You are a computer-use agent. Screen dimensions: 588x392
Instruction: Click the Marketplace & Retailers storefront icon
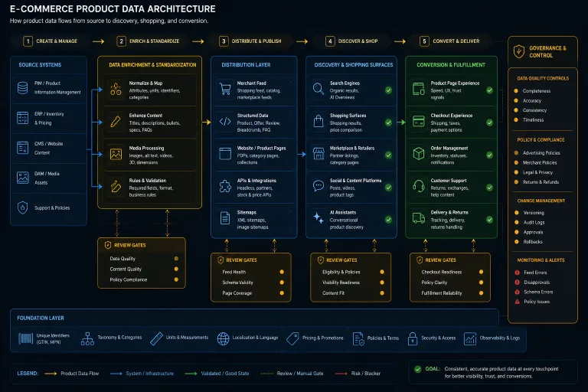pos(318,154)
